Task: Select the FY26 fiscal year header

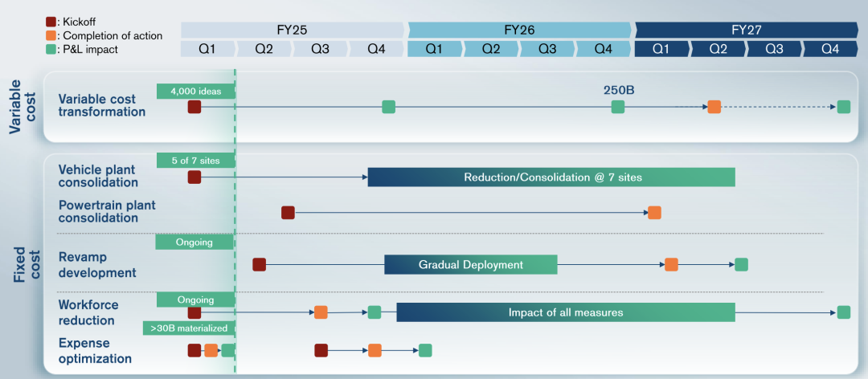Action: coord(520,31)
